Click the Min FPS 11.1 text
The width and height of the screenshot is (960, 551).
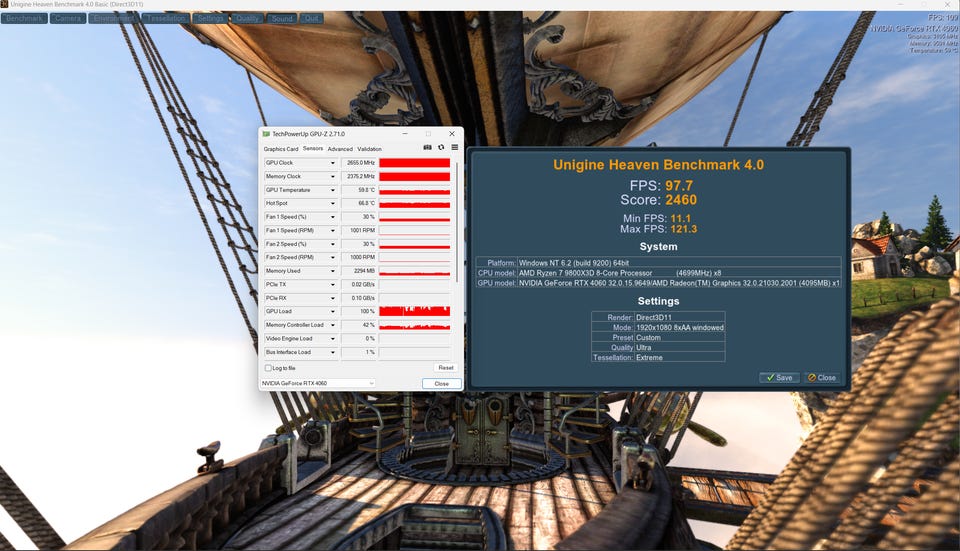[x=656, y=219]
